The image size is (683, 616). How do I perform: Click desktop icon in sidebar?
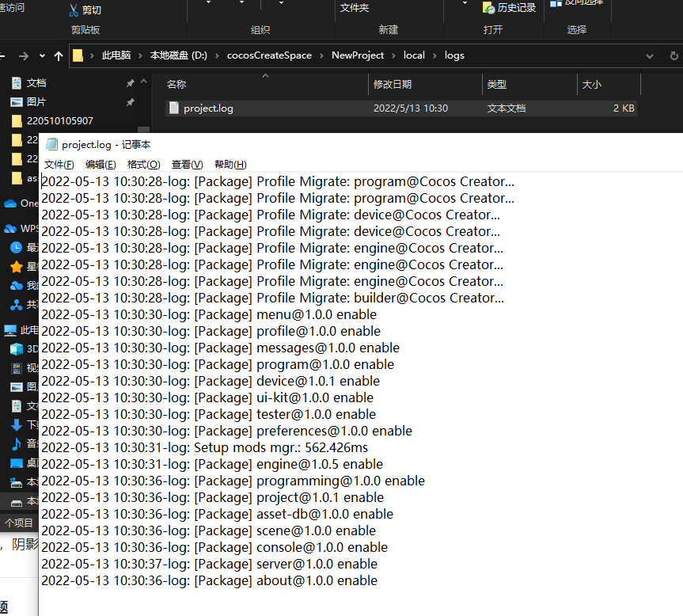point(16,462)
